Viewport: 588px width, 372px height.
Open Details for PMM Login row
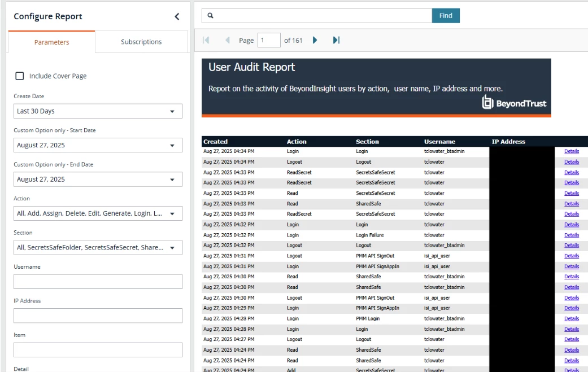(x=572, y=318)
